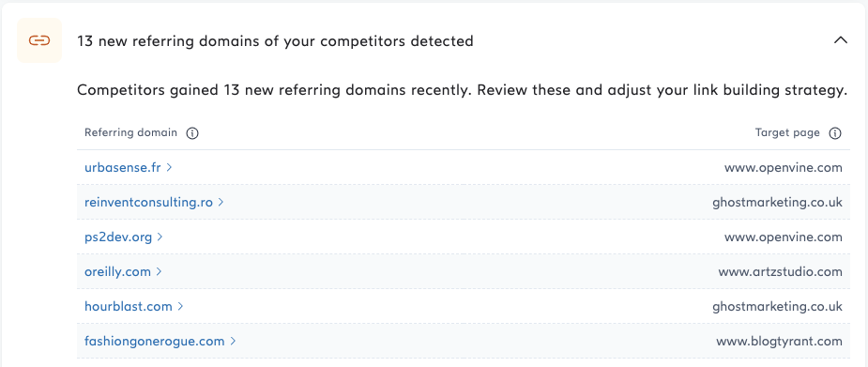Viewport: 868px width, 367px height.
Task: Open the reinventconsulting.ro referring domain link
Action: click(148, 202)
